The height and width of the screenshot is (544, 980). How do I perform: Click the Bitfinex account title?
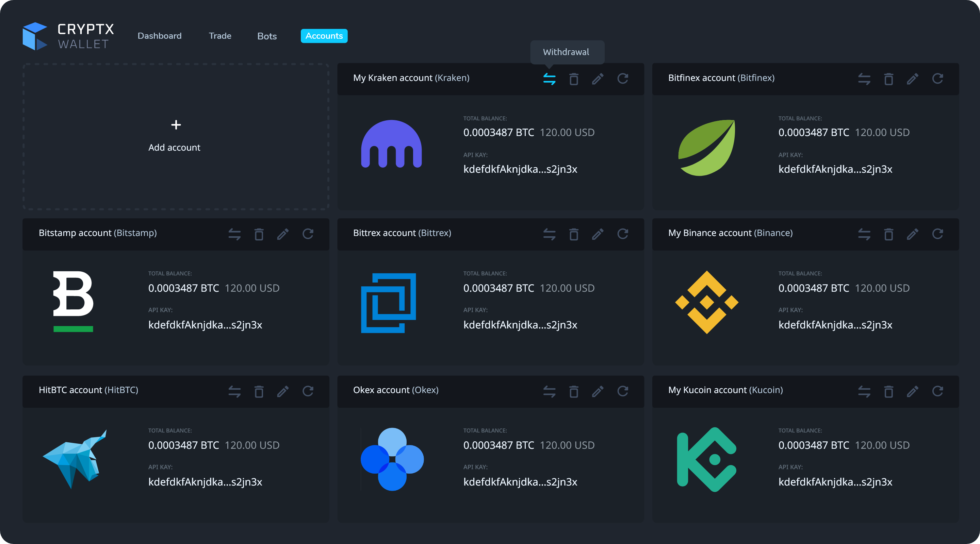point(721,78)
